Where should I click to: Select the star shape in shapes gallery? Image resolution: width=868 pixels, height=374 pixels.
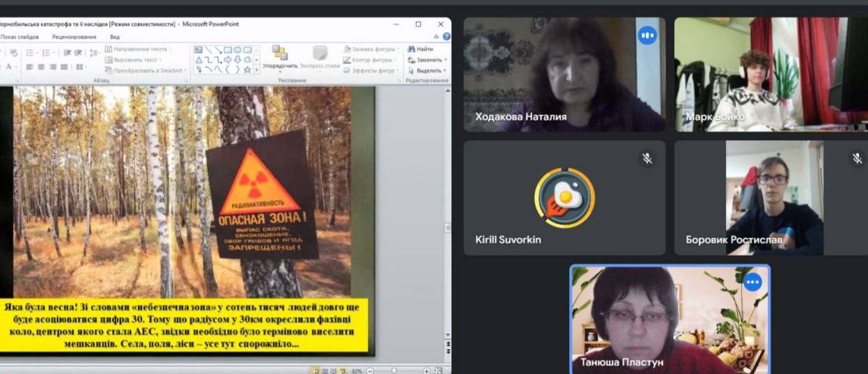(247, 69)
